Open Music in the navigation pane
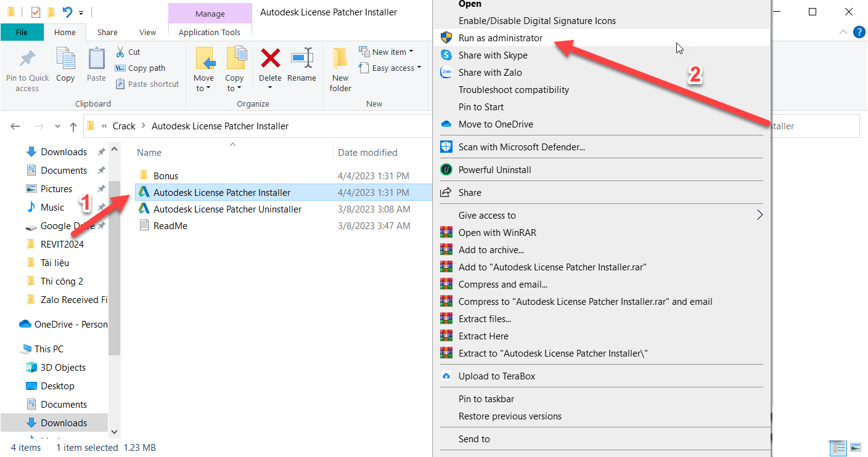Screen dimensions: 868x457 point(52,208)
